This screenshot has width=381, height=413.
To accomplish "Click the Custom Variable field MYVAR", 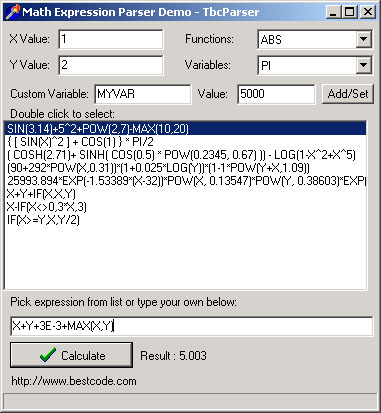I will coord(143,94).
